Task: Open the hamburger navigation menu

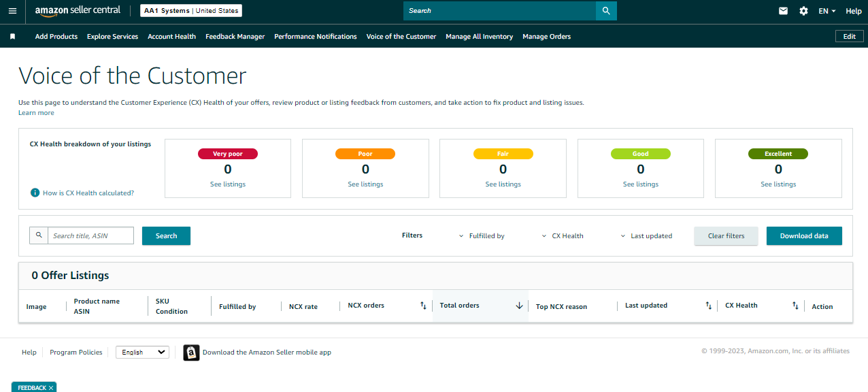Action: click(x=12, y=11)
